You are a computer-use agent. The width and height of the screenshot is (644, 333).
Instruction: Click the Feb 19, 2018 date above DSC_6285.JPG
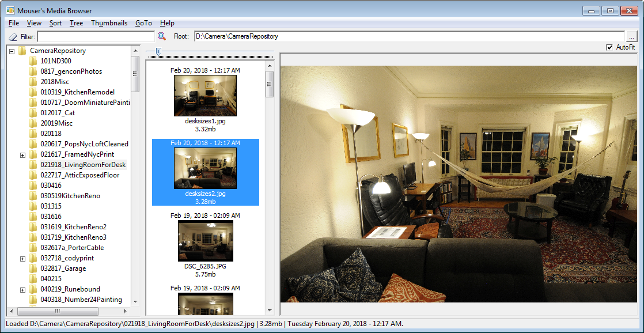(206, 215)
